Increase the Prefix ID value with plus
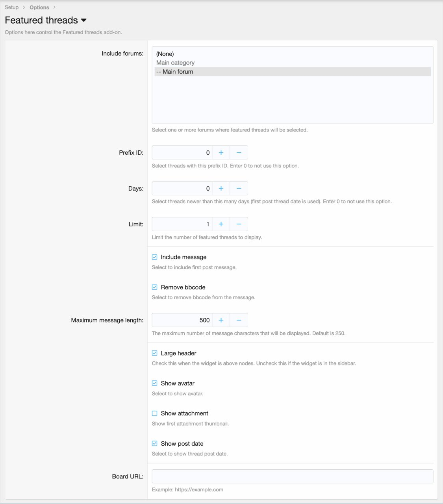The height and width of the screenshot is (504, 443). [x=221, y=153]
